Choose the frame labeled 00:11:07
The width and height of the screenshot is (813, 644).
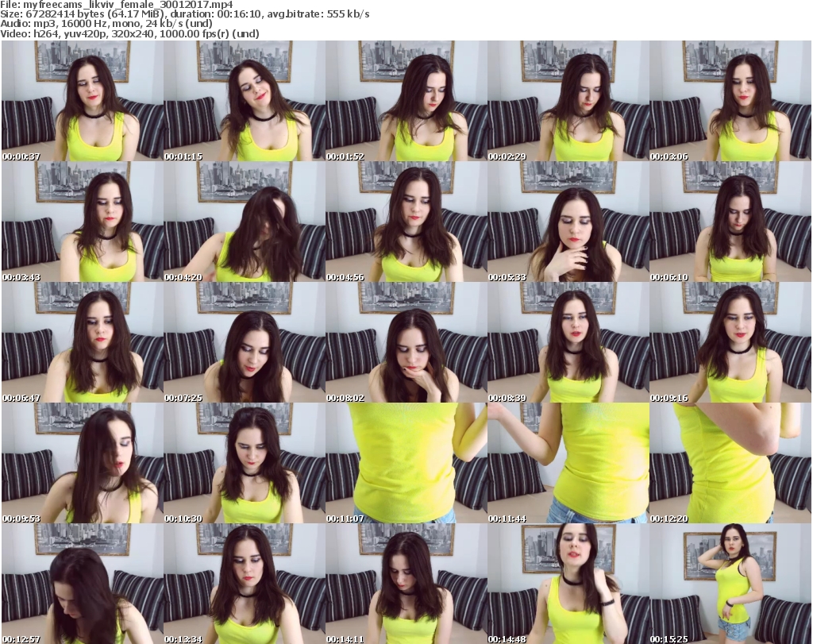pos(406,463)
